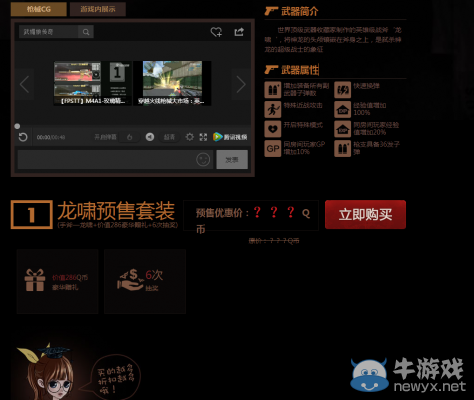Click the share arrow icon
474x400 pixels.
pyautogui.click(x=239, y=32)
